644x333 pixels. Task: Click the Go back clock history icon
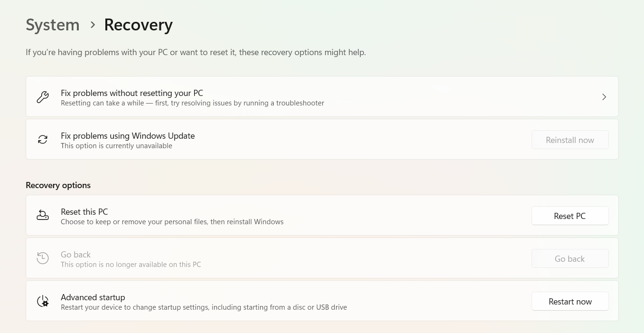pyautogui.click(x=43, y=258)
